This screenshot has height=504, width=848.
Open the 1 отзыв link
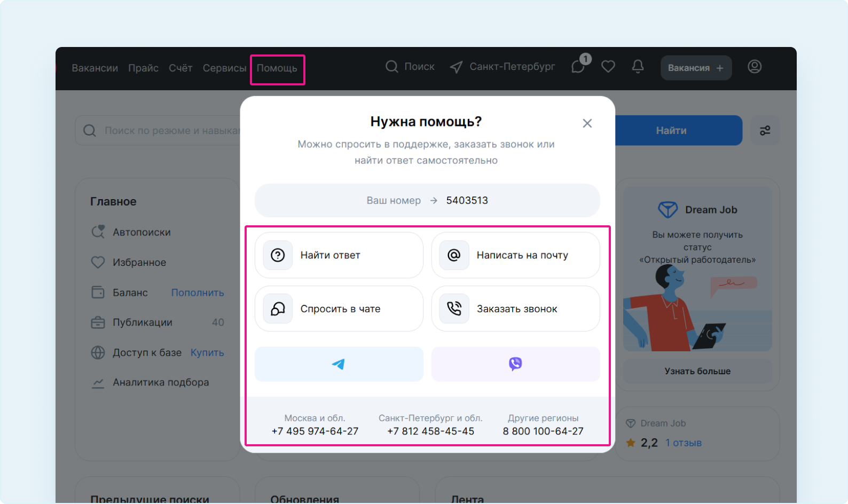(x=684, y=443)
